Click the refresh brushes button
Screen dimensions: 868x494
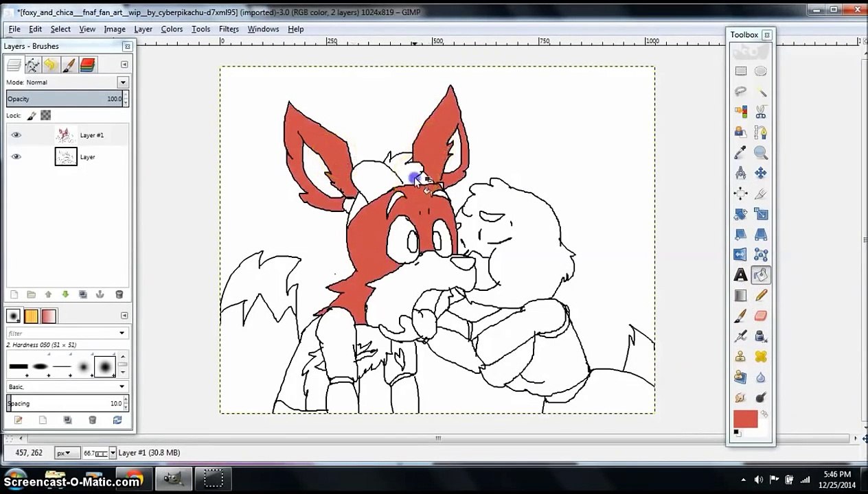tap(117, 420)
